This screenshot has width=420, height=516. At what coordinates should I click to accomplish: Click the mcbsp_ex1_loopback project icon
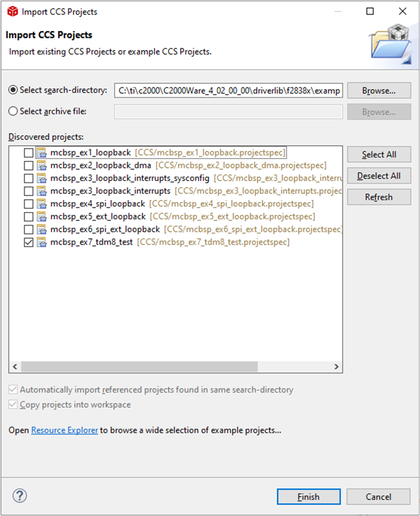tap(41, 152)
